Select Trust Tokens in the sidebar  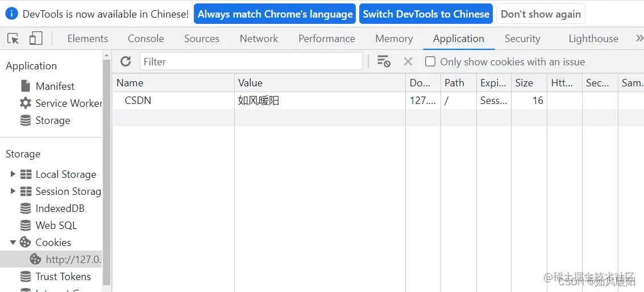point(63,277)
